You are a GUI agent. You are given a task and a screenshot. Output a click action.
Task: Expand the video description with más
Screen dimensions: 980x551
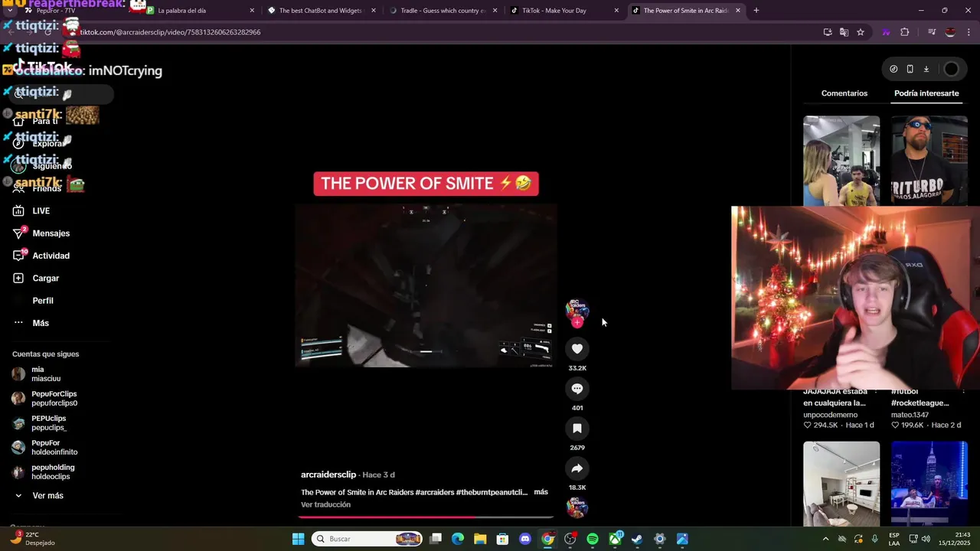[541, 492]
